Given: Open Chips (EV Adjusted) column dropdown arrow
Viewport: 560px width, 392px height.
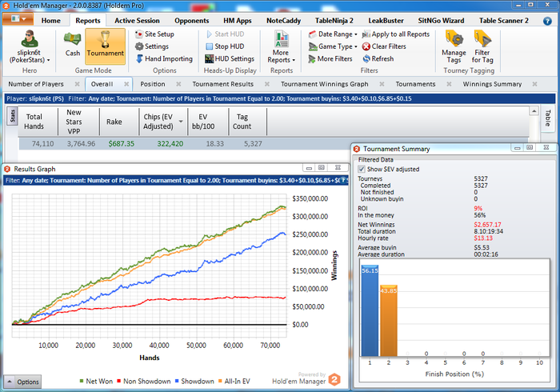Looking at the screenshot, I should (181, 122).
